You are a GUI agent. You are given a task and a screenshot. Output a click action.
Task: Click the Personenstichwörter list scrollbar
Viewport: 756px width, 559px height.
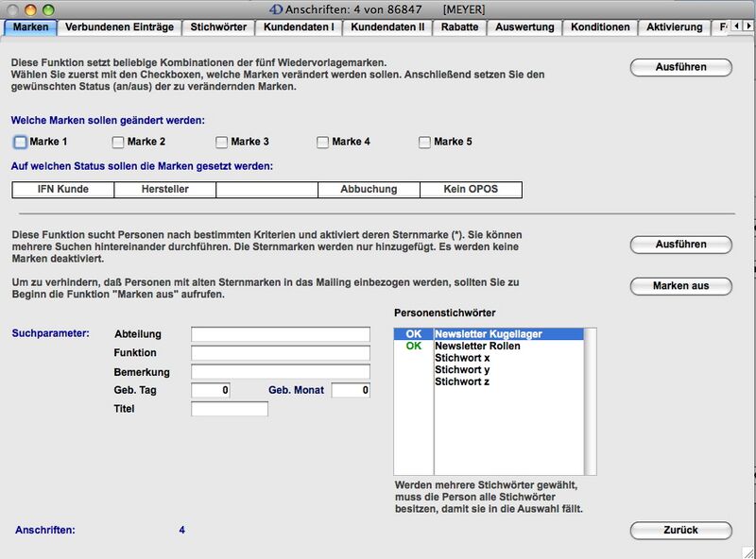click(591, 400)
